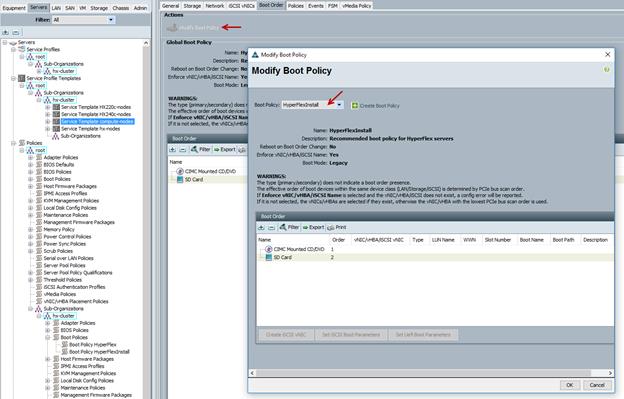The height and width of the screenshot is (399, 624).
Task: Collapse the top-level Policies node
Action: tap(14, 143)
